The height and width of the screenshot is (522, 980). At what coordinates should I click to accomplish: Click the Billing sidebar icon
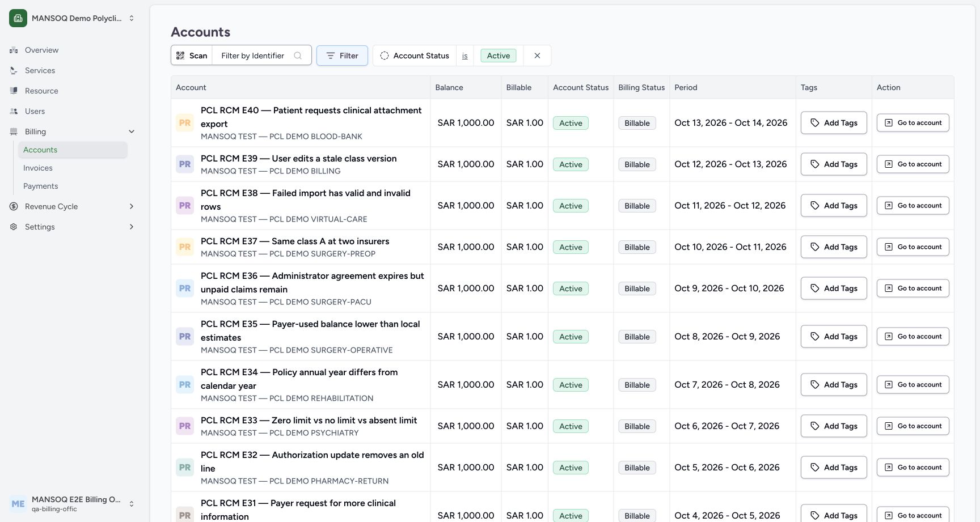coord(14,131)
